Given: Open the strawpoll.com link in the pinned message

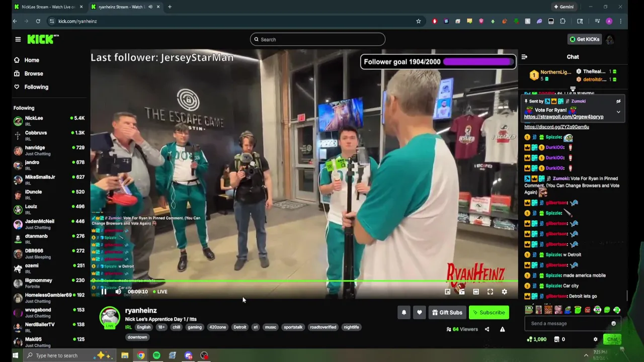Looking at the screenshot, I should (563, 117).
